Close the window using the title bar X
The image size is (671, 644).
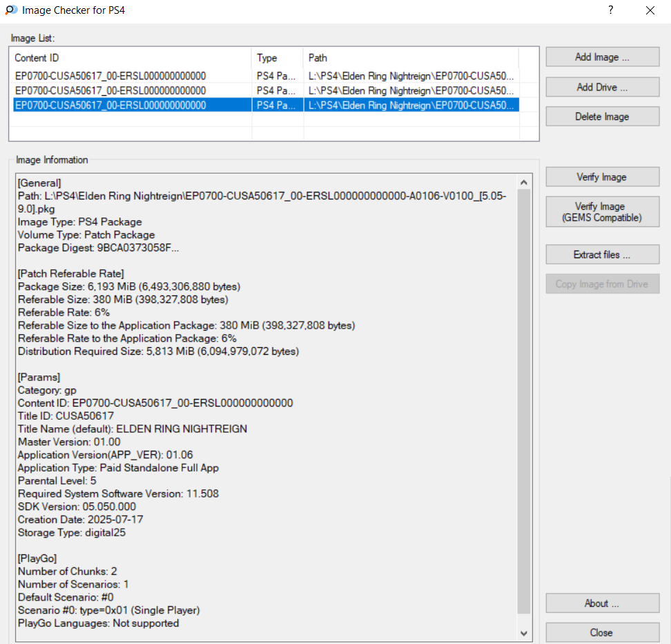point(650,10)
